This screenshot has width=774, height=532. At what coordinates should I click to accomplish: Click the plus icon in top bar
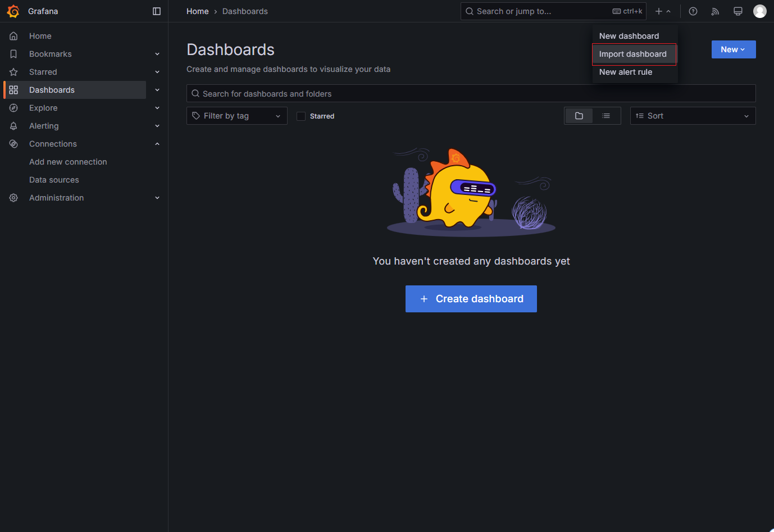[659, 11]
